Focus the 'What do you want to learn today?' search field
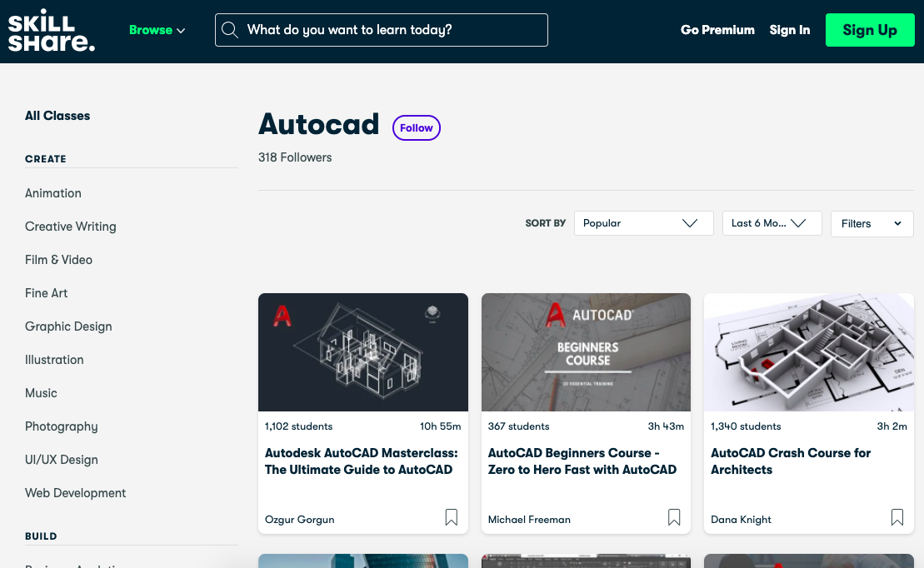Screen dimensions: 924x568 pos(382,30)
